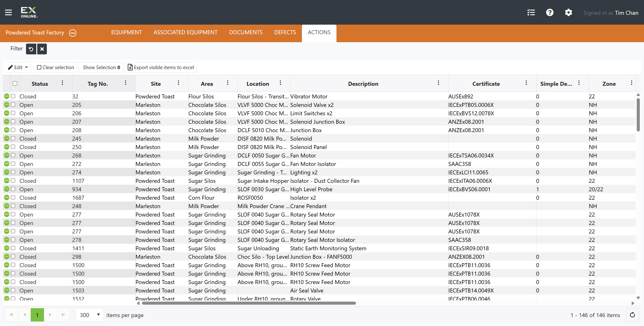Open the Powdered Toast Factory options bubble
Screen dimensions: 644x326
[x=73, y=33]
